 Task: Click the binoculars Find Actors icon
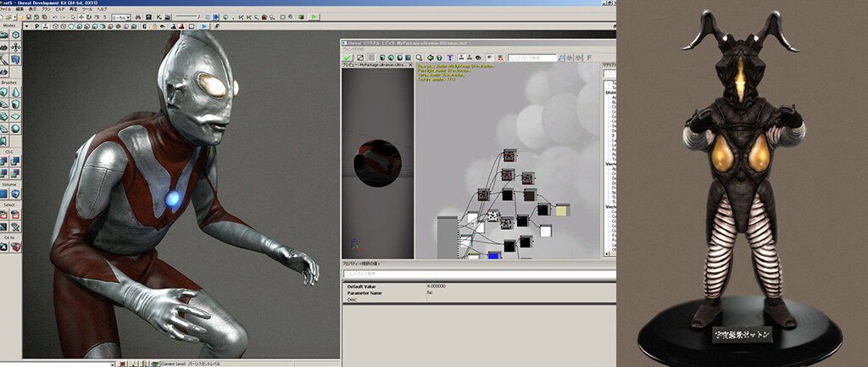pos(138,17)
